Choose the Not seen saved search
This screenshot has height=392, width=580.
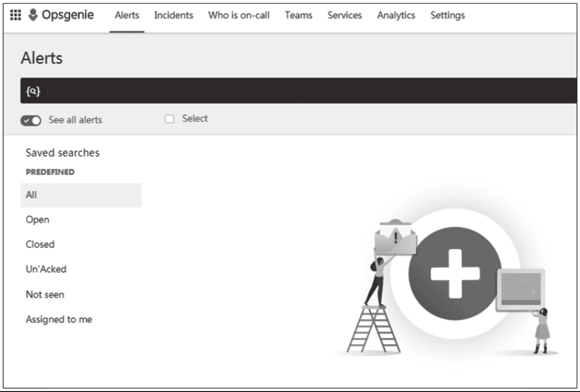(45, 295)
